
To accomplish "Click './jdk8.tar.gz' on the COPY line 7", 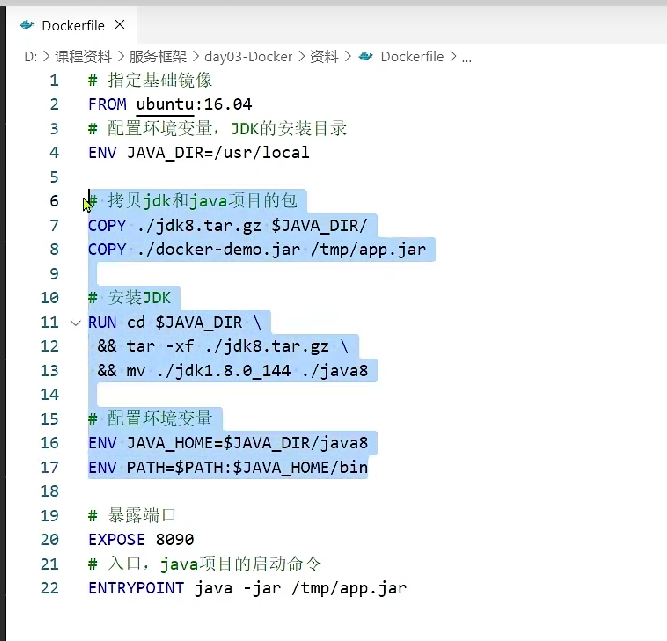I will pos(199,225).
